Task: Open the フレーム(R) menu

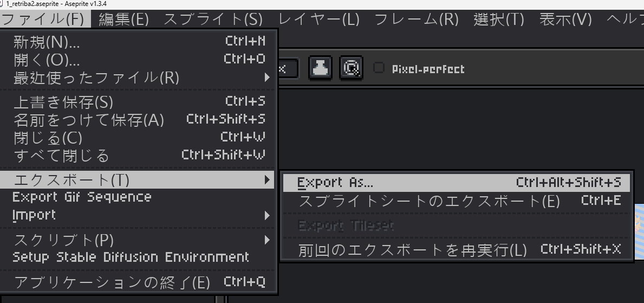Action: tap(417, 19)
